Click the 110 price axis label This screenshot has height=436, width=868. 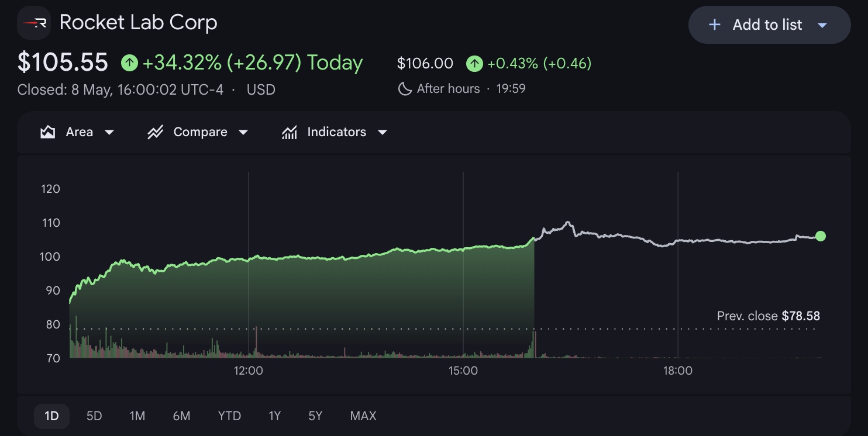pos(50,223)
